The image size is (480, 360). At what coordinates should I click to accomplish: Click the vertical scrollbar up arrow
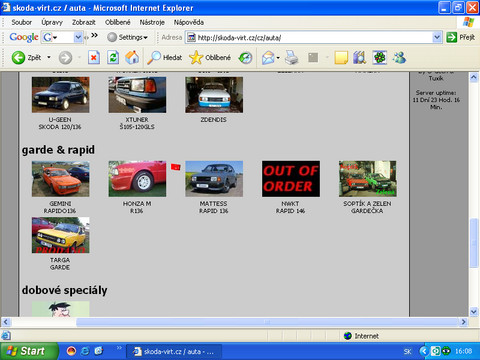(x=474, y=78)
